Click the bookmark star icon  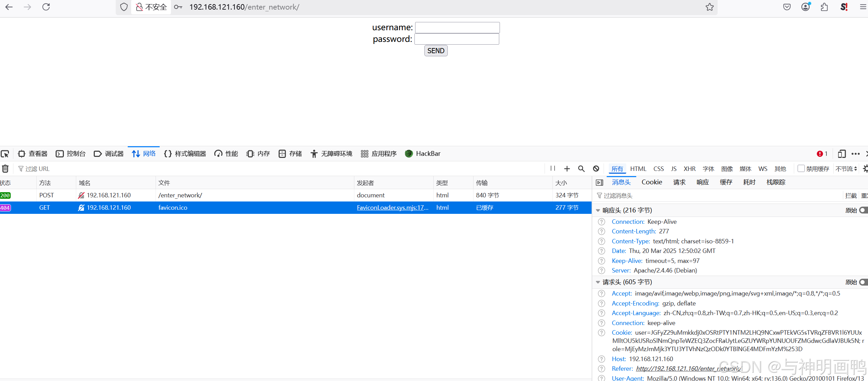point(710,7)
